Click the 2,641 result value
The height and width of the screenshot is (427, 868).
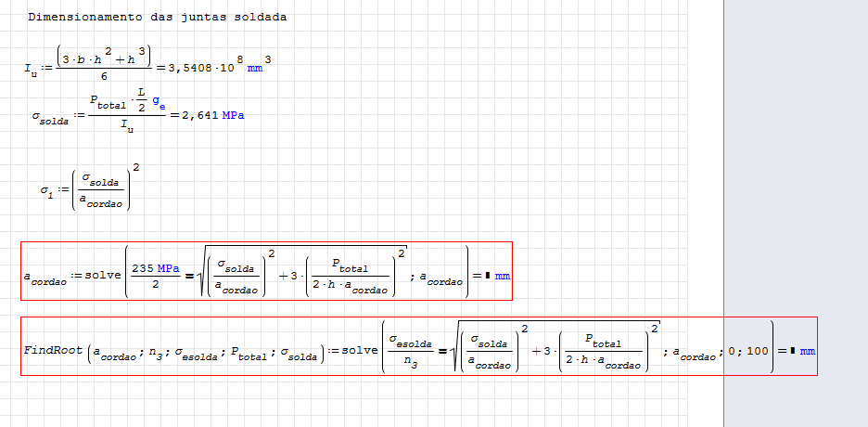201,115
